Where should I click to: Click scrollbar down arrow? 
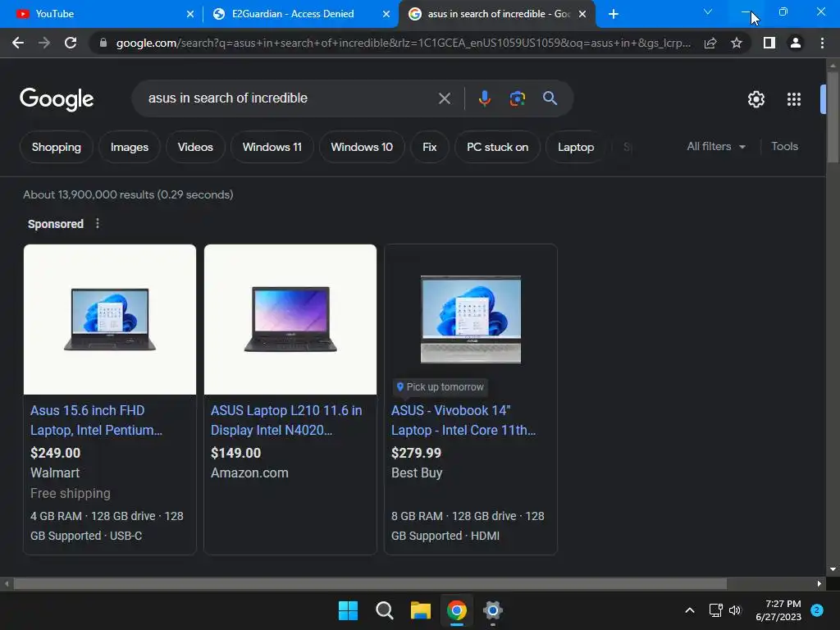(833, 569)
